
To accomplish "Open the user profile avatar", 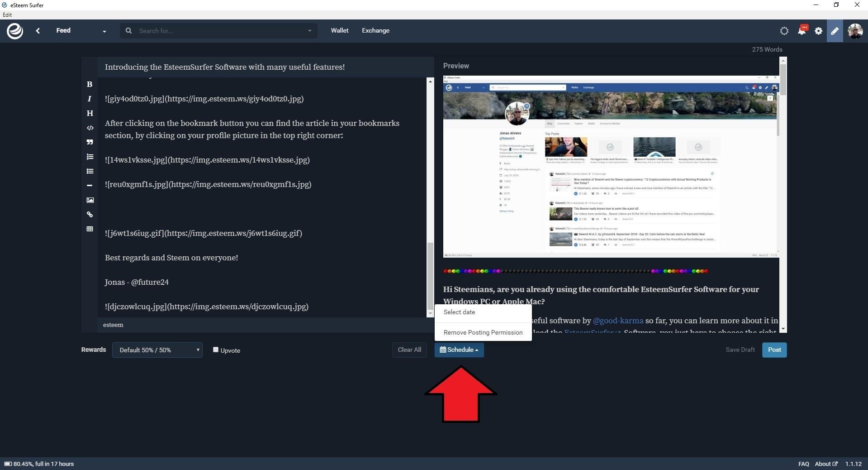I will (x=855, y=31).
